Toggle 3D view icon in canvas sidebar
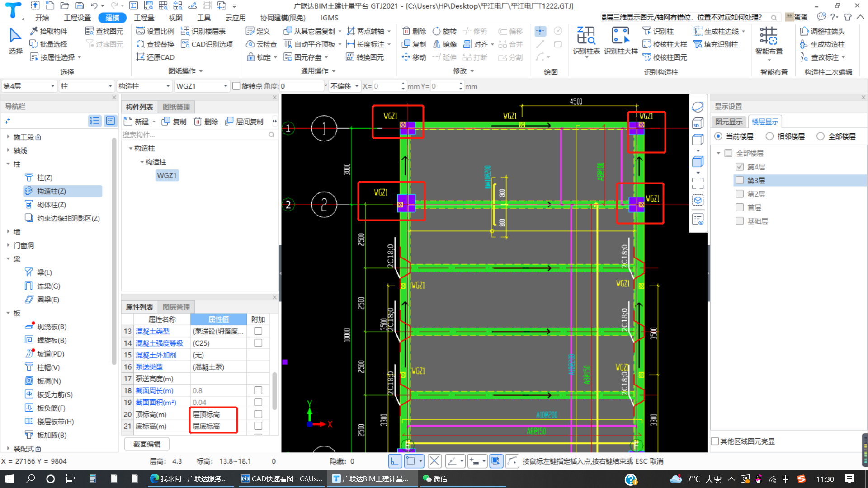 coord(698,123)
